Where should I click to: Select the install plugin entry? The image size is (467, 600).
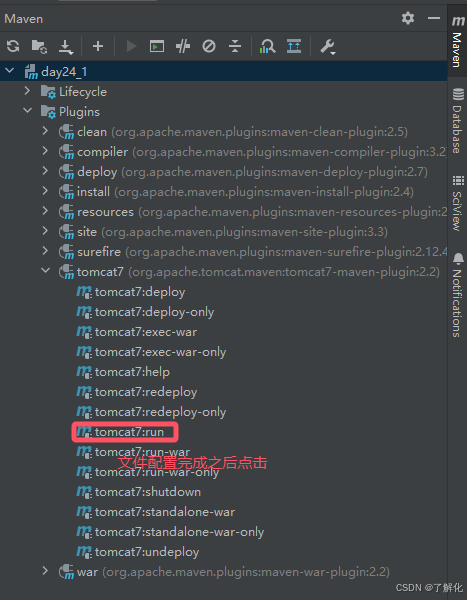tap(236, 192)
